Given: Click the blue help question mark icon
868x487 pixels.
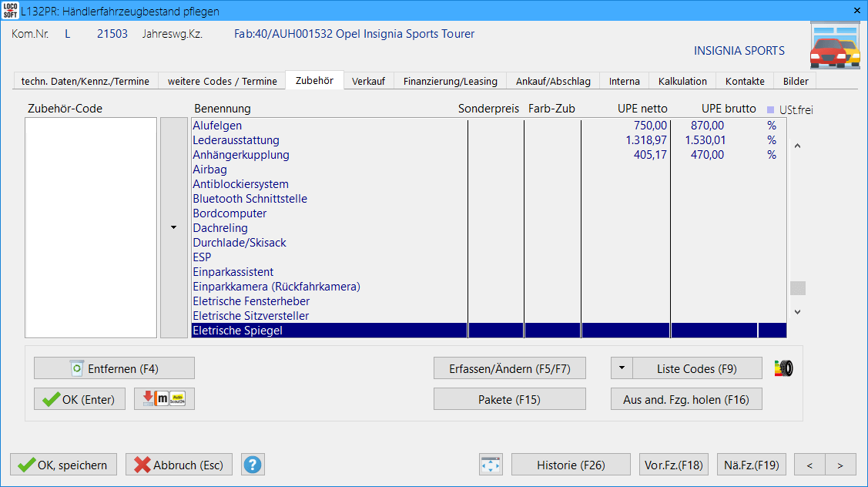Looking at the screenshot, I should (x=253, y=465).
